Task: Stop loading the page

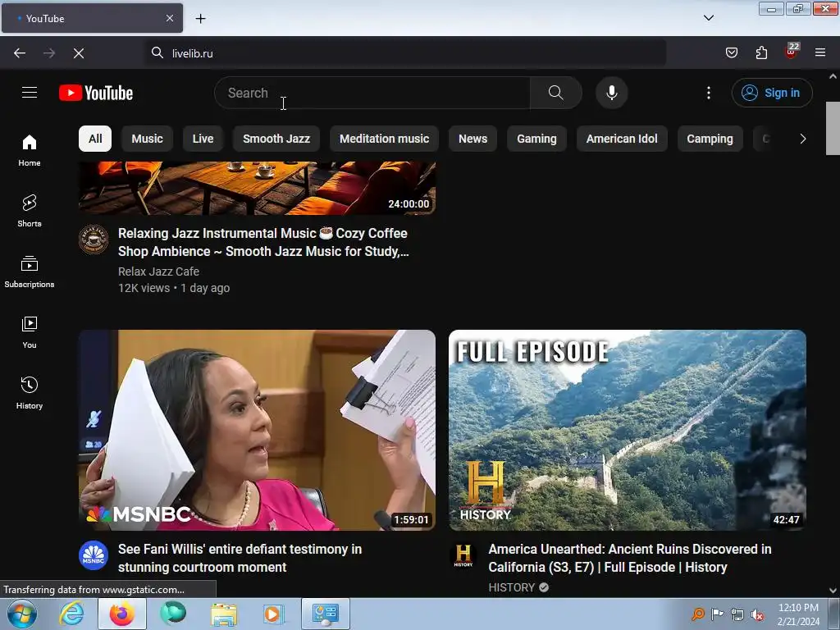Action: pyautogui.click(x=78, y=53)
